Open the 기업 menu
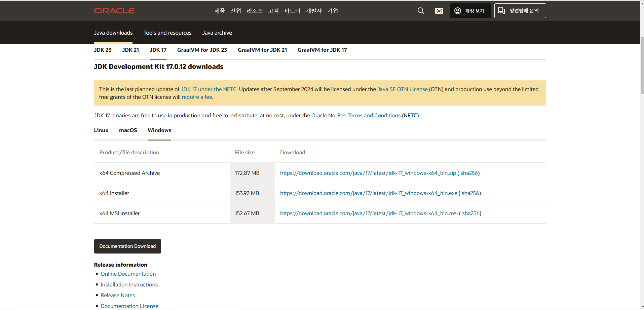Screen dimensions: 644x310 coord(333,11)
